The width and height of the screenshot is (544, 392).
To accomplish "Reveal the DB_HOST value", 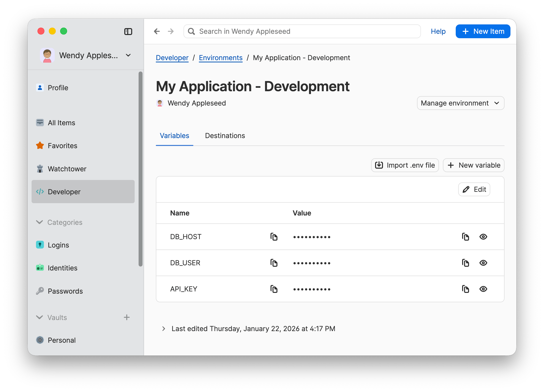I will click(483, 237).
